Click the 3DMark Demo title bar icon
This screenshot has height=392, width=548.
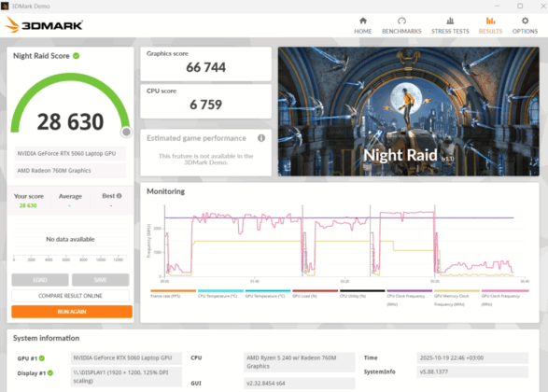[5, 6]
